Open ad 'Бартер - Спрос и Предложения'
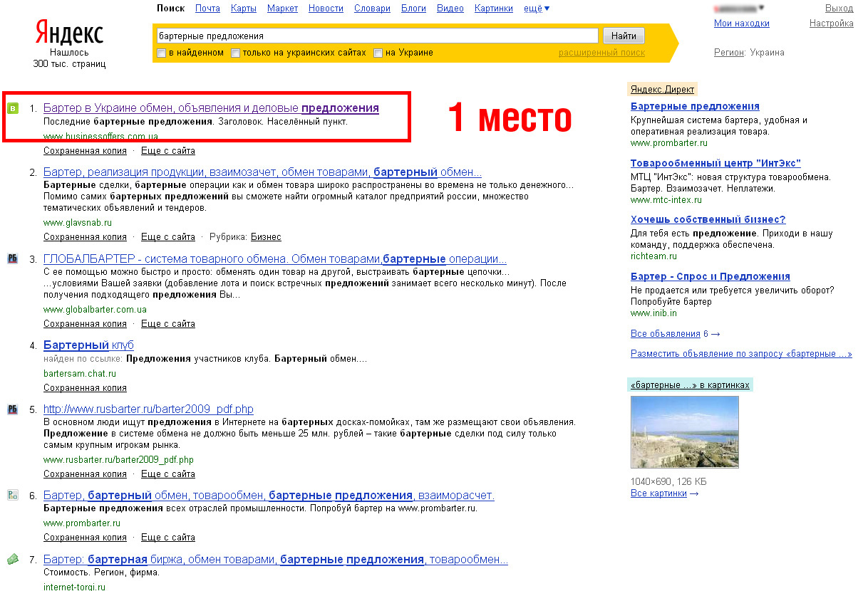 pos(710,277)
